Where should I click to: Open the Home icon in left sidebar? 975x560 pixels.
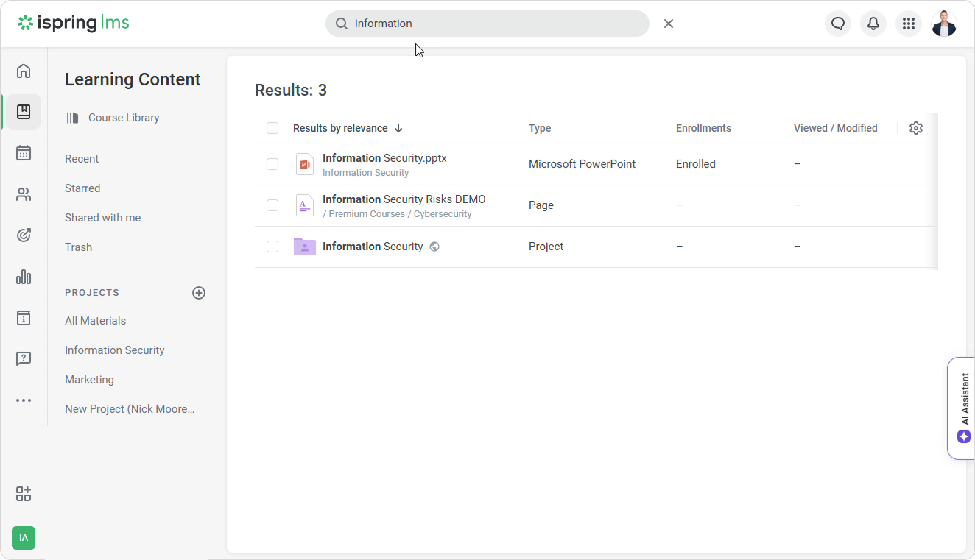24,71
